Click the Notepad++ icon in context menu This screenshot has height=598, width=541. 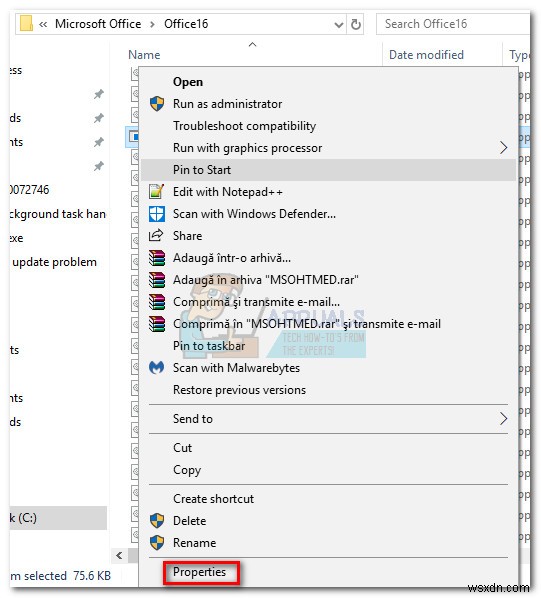[x=157, y=191]
